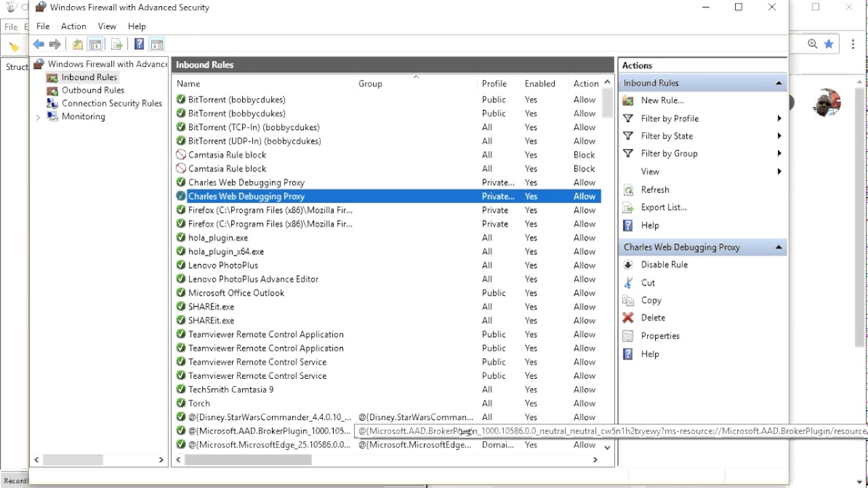The image size is (868, 488).
Task: Click the Copy icon in Actions pane
Action: [628, 300]
